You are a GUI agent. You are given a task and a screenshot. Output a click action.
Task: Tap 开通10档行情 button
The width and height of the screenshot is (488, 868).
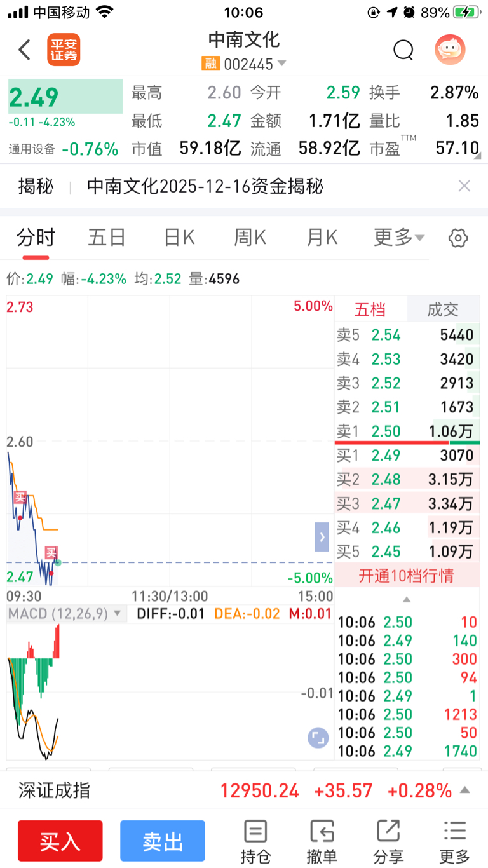coord(407,576)
